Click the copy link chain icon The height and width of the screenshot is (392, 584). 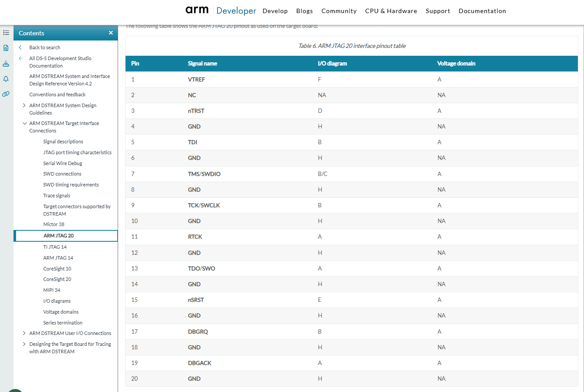[6, 94]
